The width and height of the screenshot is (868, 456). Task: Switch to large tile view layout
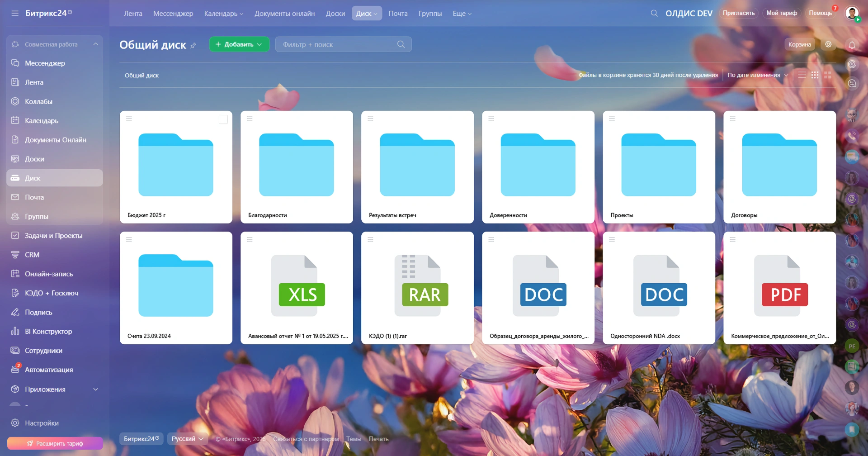point(828,75)
